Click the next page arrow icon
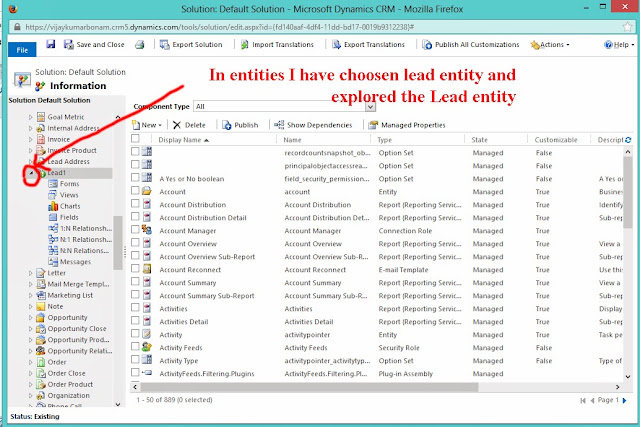Image resolution: width=640 pixels, height=427 pixels. 624,400
